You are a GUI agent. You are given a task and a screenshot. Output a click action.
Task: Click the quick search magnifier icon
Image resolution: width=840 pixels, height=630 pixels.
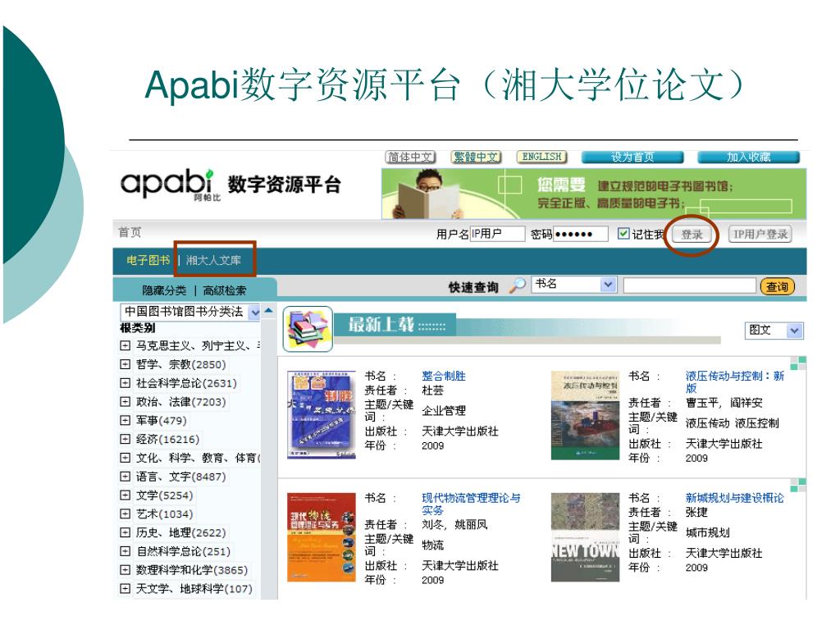point(517,285)
